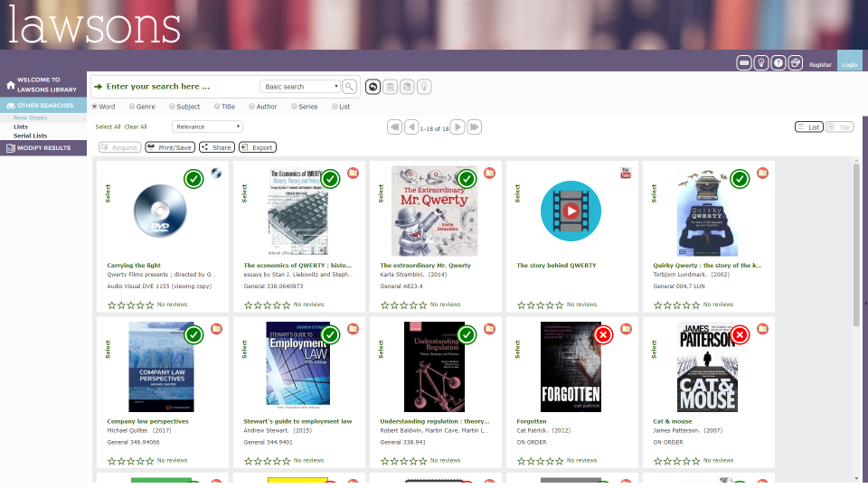Viewport: 868px width, 488px height.
Task: Select the List search radio button
Action: tap(335, 107)
